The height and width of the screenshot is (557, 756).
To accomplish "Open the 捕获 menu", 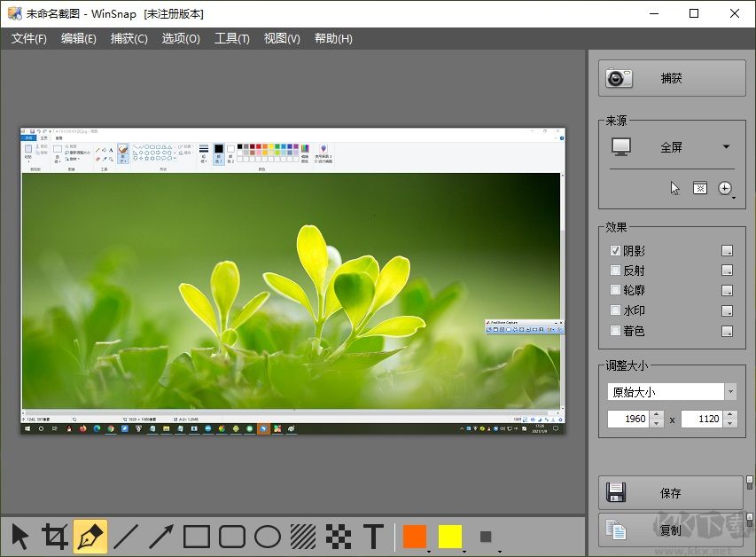I will [x=129, y=38].
